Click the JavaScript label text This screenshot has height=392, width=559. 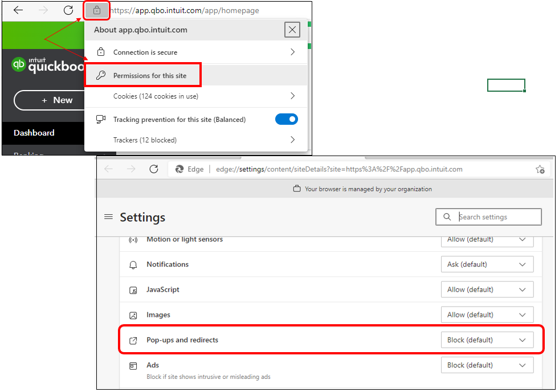162,289
